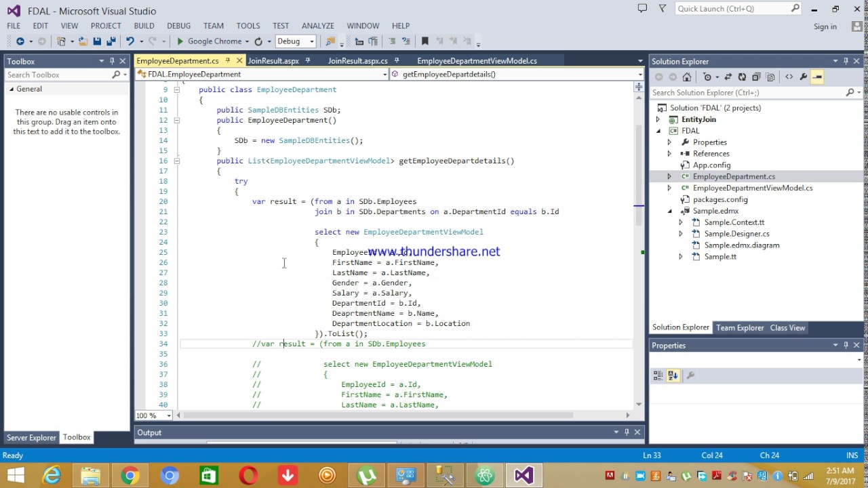Switch to the Team Explorer tab

coord(740,328)
